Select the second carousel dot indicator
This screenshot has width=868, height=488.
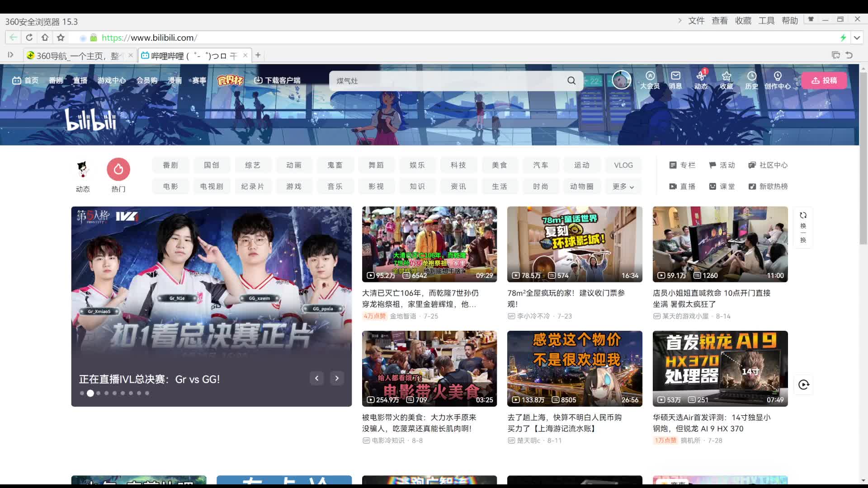(90, 393)
